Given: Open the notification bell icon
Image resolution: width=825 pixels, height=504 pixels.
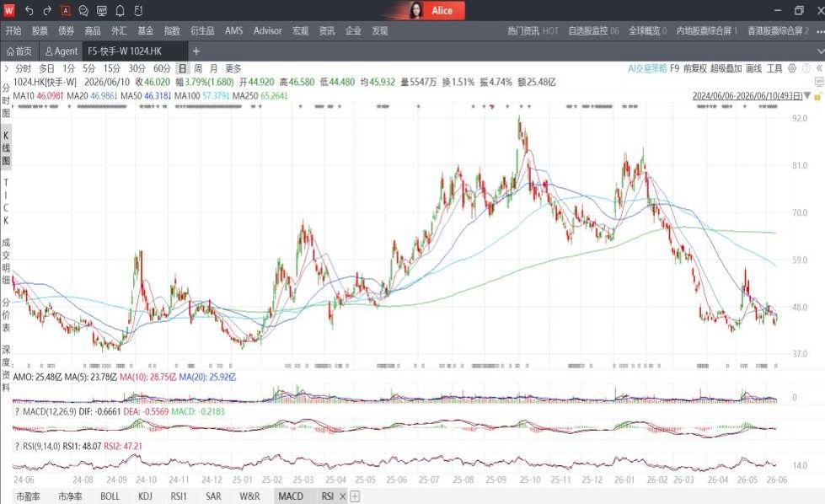Looking at the screenshot, I should click(120, 10).
